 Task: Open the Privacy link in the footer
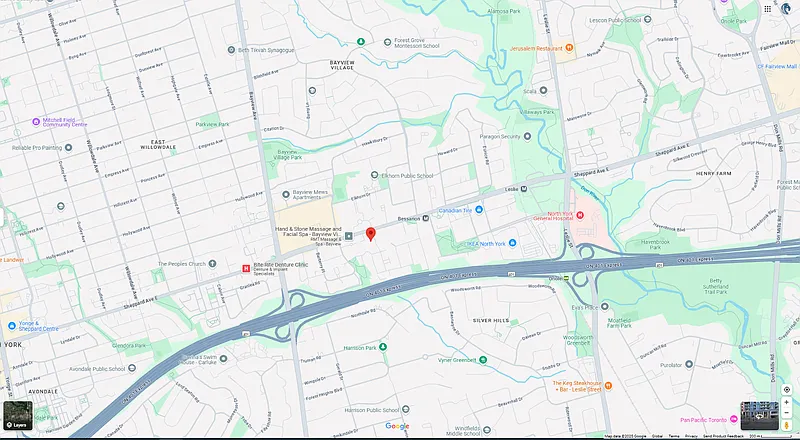click(691, 436)
